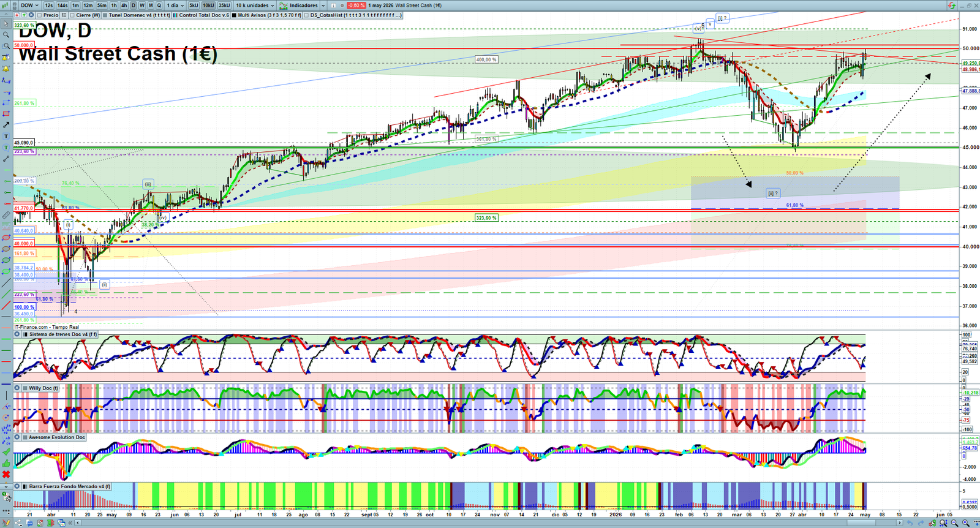The width and height of the screenshot is (980, 528).
Task: Click the blue circled X icon
Action: [31, 15]
